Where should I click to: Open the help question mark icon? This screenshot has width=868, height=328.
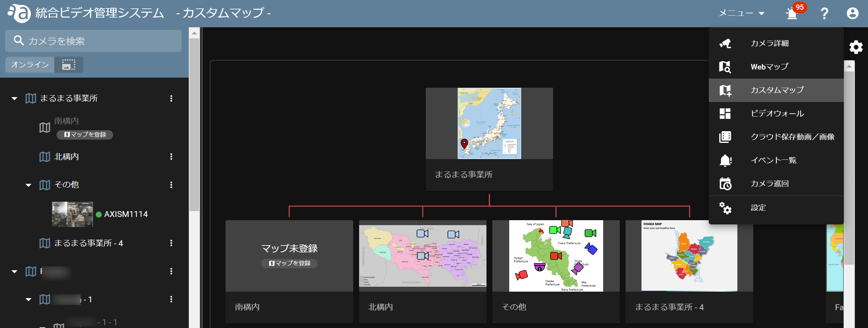(x=824, y=13)
